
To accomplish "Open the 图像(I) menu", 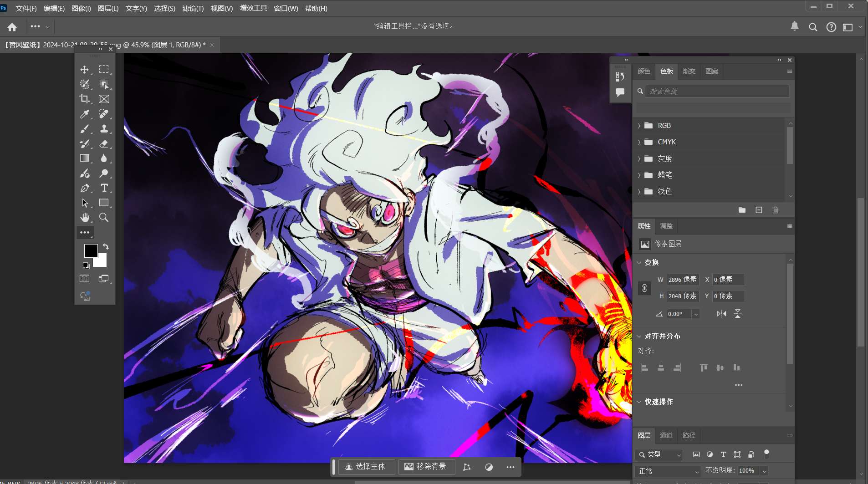I will point(81,9).
